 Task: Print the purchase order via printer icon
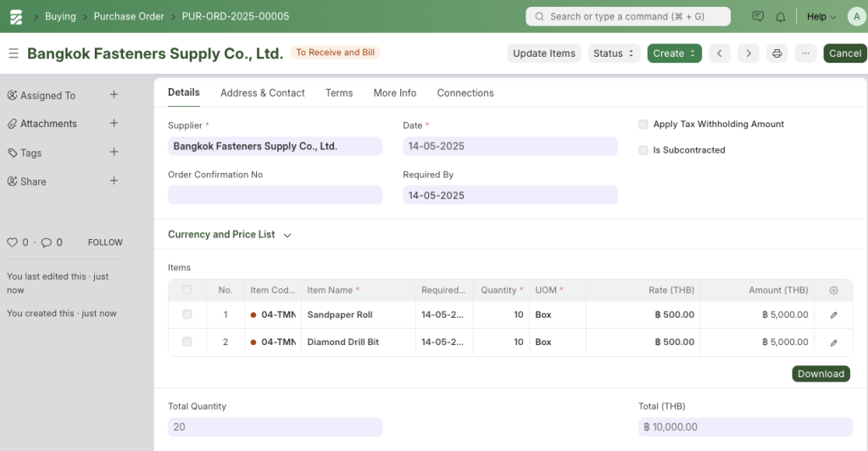click(x=777, y=53)
